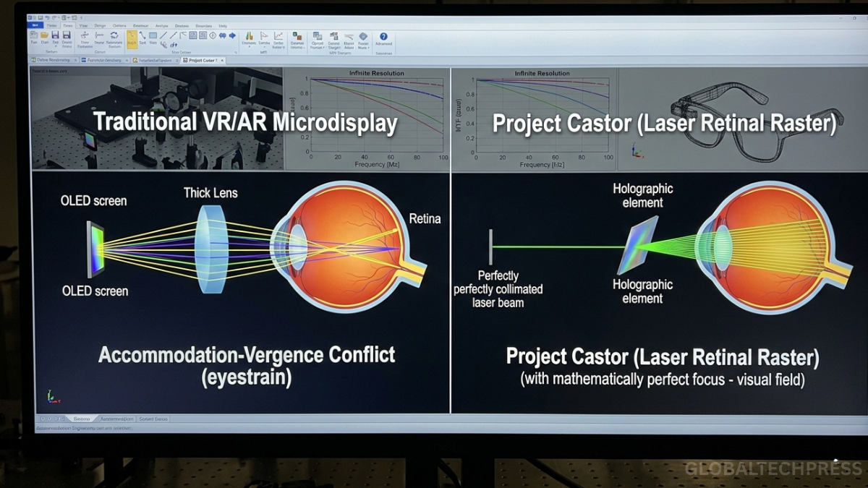Expand the dialog launcher at ribbon group corner

[x=236, y=53]
